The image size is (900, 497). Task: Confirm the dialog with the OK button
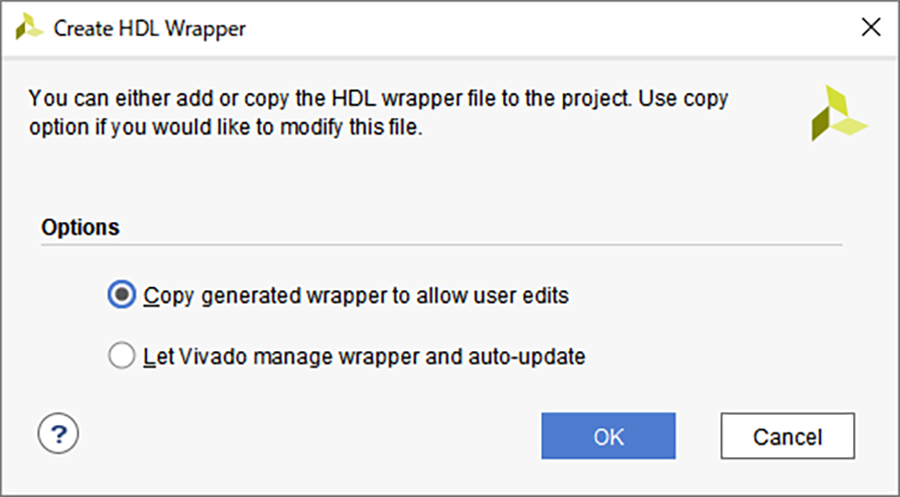(608, 436)
